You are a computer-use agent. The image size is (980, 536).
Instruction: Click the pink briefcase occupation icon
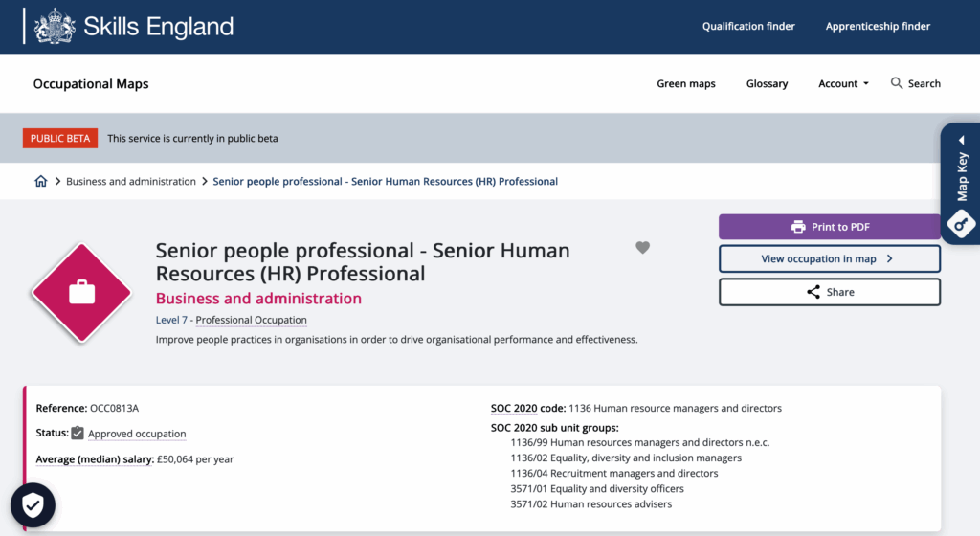coord(81,293)
